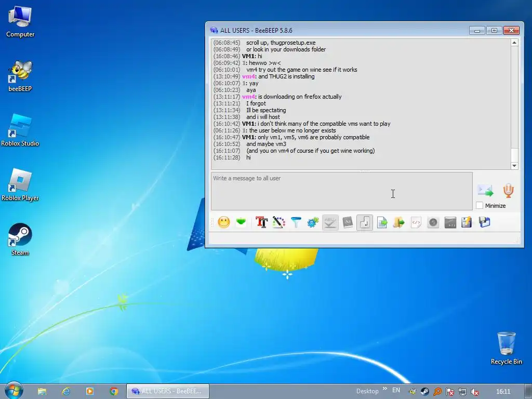Open the chat font (TT) settings
Image resolution: width=532 pixels, height=399 pixels.
coord(261,222)
